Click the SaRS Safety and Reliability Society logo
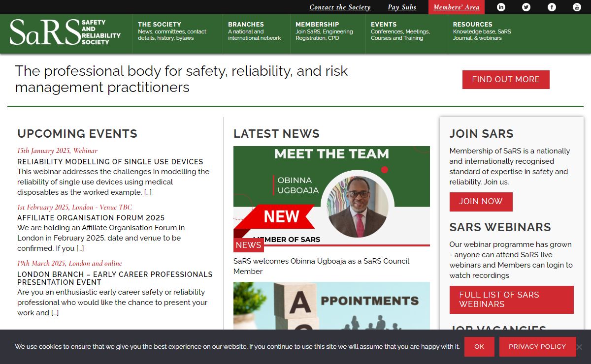 click(x=65, y=32)
